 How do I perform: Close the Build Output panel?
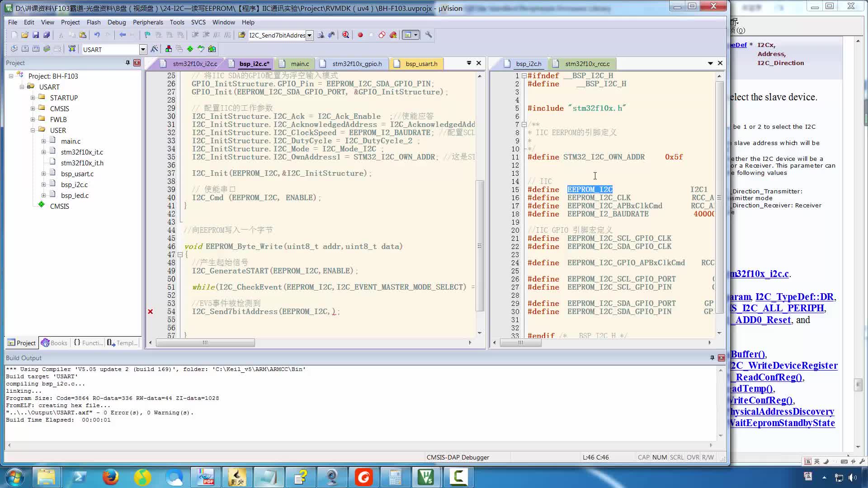(721, 357)
